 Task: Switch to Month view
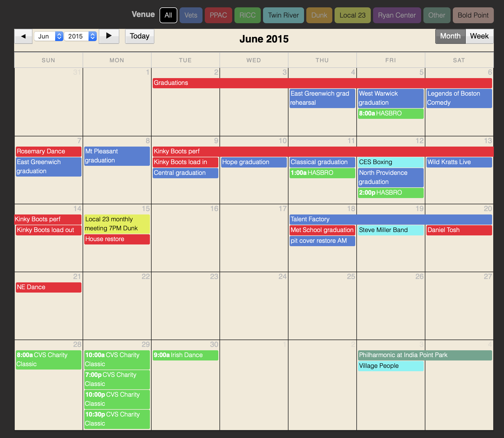tap(450, 36)
